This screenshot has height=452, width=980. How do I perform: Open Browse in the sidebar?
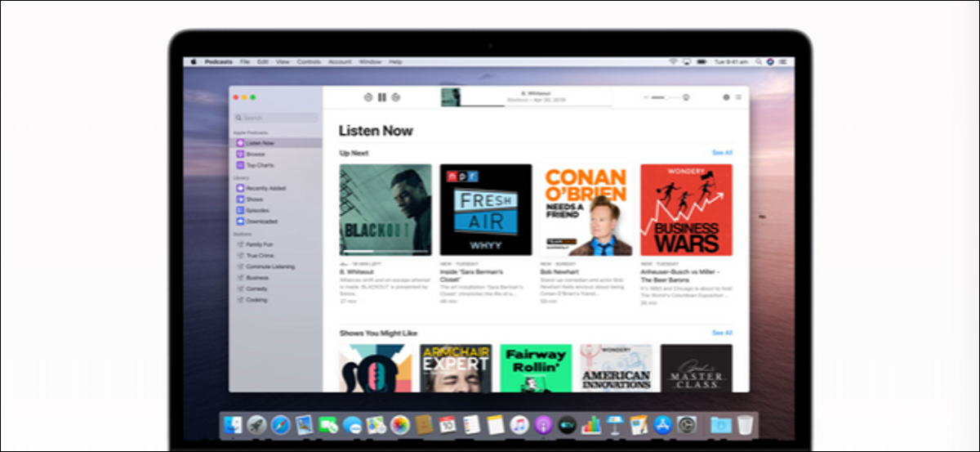[276, 154]
